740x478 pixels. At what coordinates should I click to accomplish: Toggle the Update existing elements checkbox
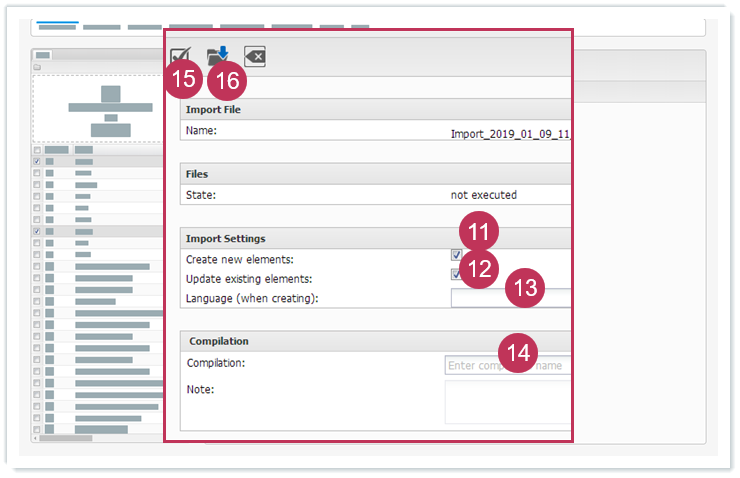(456, 275)
